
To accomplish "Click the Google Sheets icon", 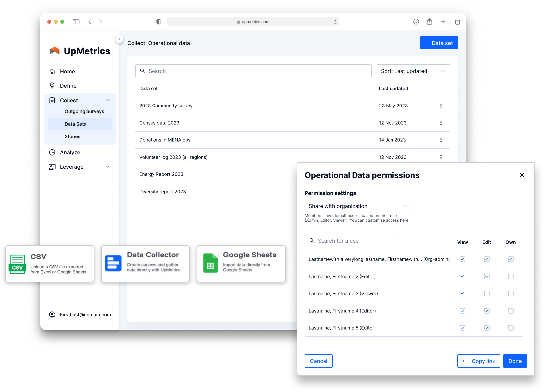I will 210,263.
